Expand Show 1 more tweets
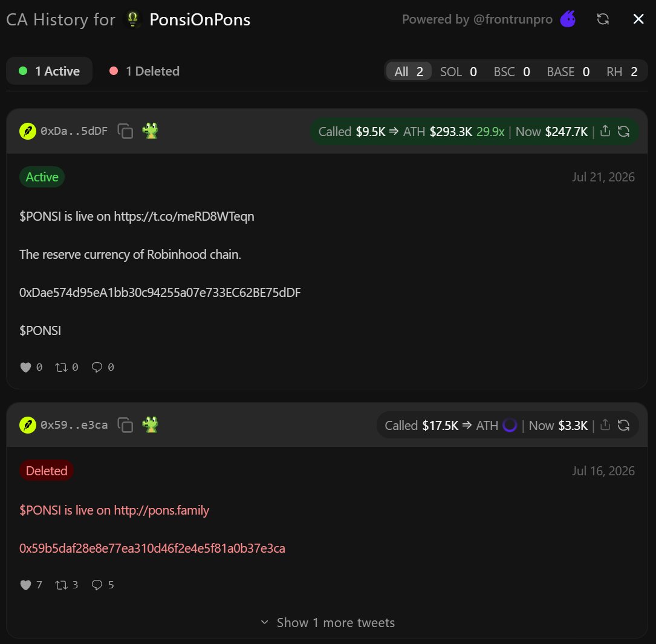The width and height of the screenshot is (656, 644). 328,623
